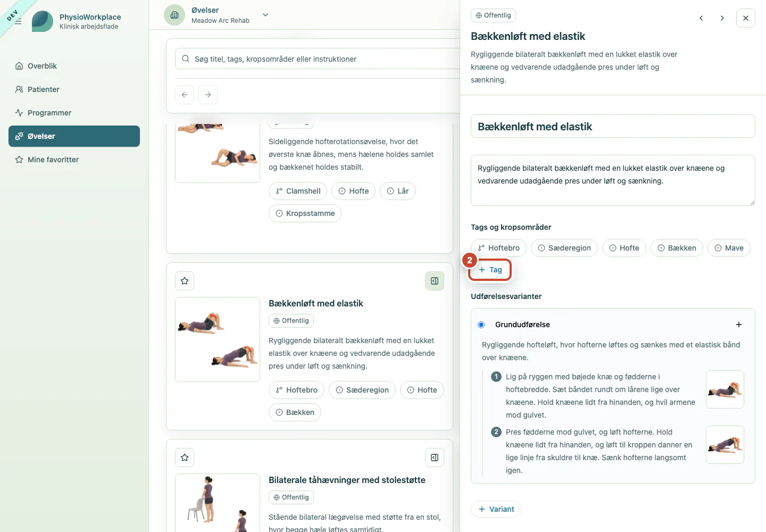Click Offentlig badge on Bilaterale tåhævninger card
The width and height of the screenshot is (766, 532).
click(291, 497)
